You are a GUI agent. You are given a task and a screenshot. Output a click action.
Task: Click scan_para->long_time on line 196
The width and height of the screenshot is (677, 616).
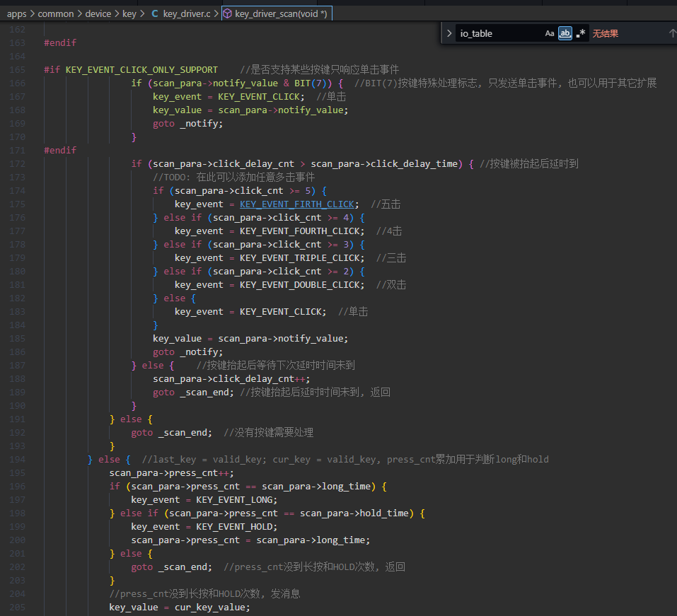coord(316,487)
